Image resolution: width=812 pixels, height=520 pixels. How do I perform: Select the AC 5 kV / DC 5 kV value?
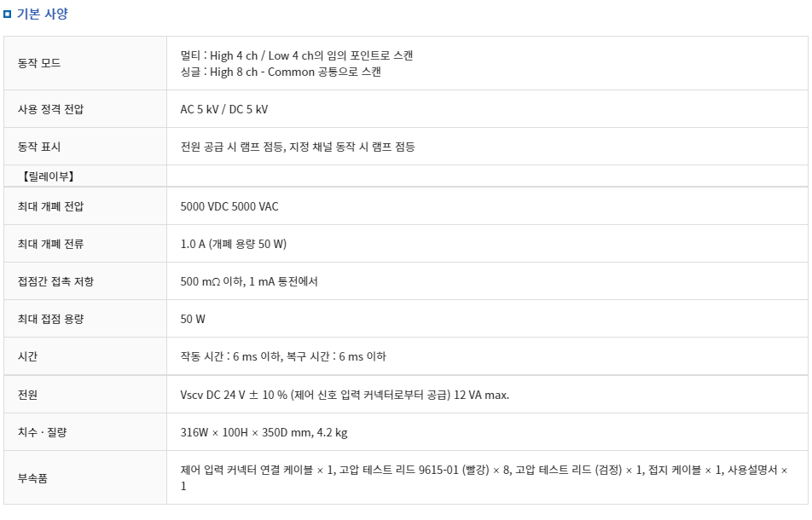point(224,109)
